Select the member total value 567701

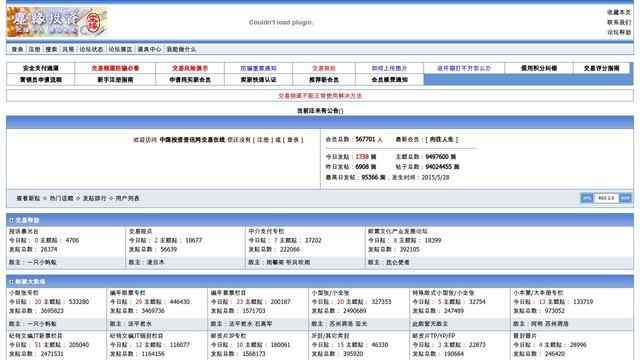365,140
